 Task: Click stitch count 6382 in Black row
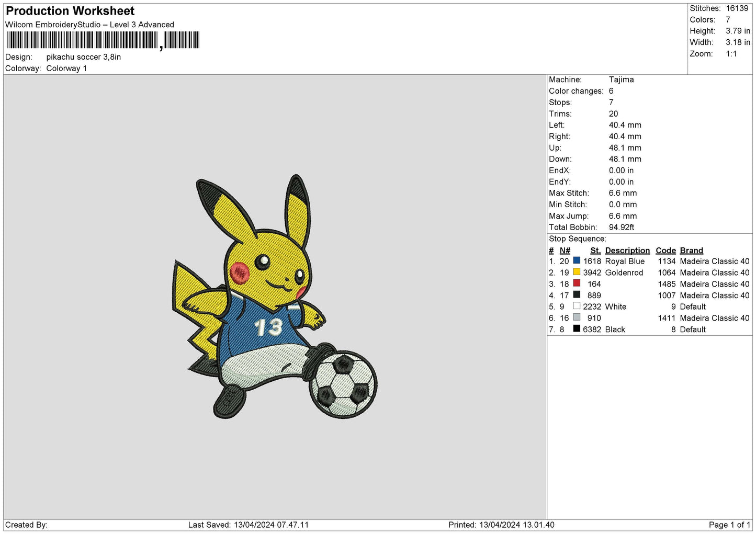[x=592, y=330]
